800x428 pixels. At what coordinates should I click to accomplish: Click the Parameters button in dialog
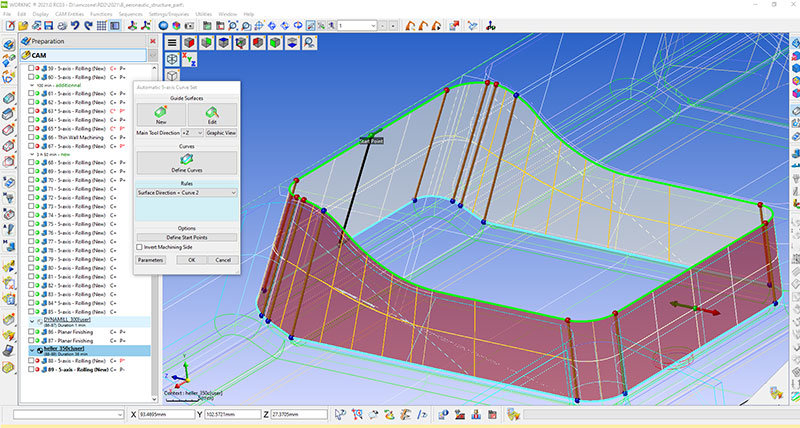pyautogui.click(x=150, y=259)
